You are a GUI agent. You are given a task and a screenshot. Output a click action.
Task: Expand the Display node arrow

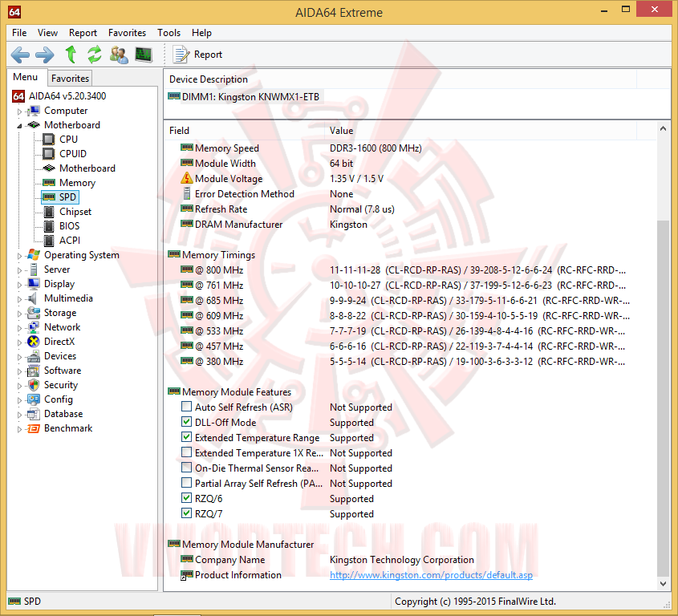pyautogui.click(x=19, y=285)
